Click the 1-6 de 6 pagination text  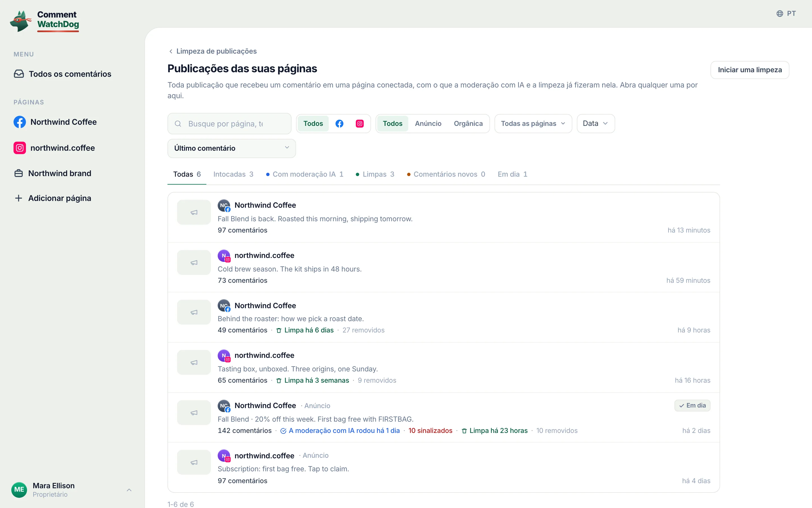point(180,504)
